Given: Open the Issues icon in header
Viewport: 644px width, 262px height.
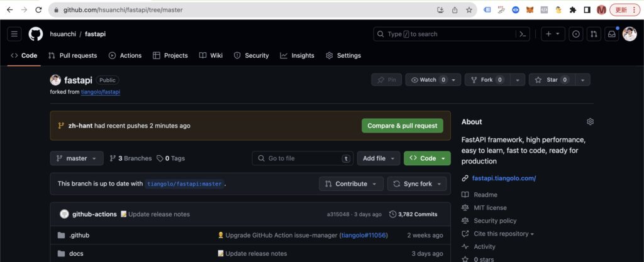Looking at the screenshot, I should pos(576,34).
